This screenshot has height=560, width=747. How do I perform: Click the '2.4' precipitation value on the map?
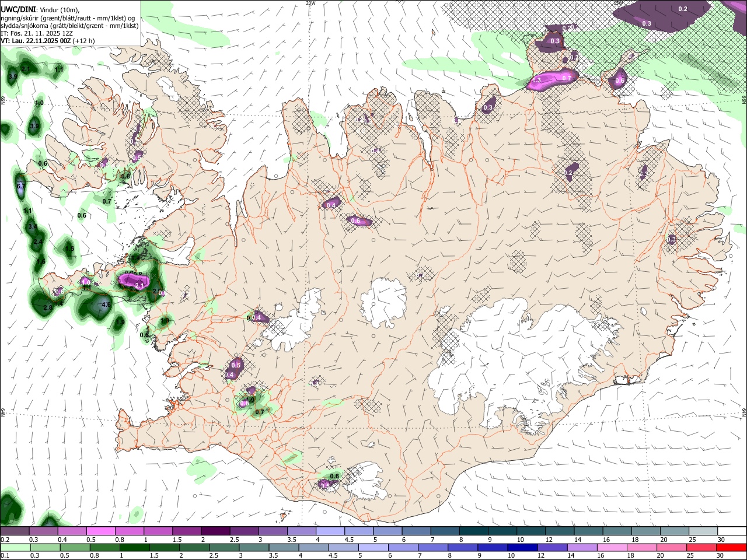(x=39, y=242)
